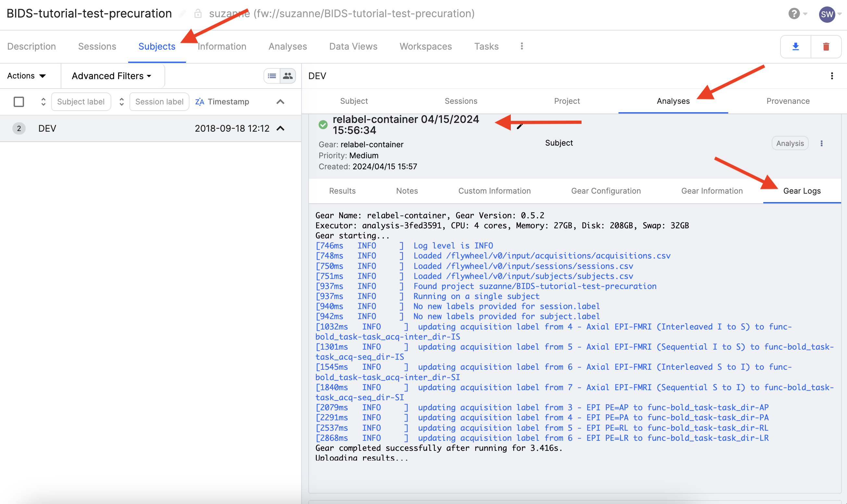Select the Subject tab in DEV panel
The image size is (847, 504).
354,101
